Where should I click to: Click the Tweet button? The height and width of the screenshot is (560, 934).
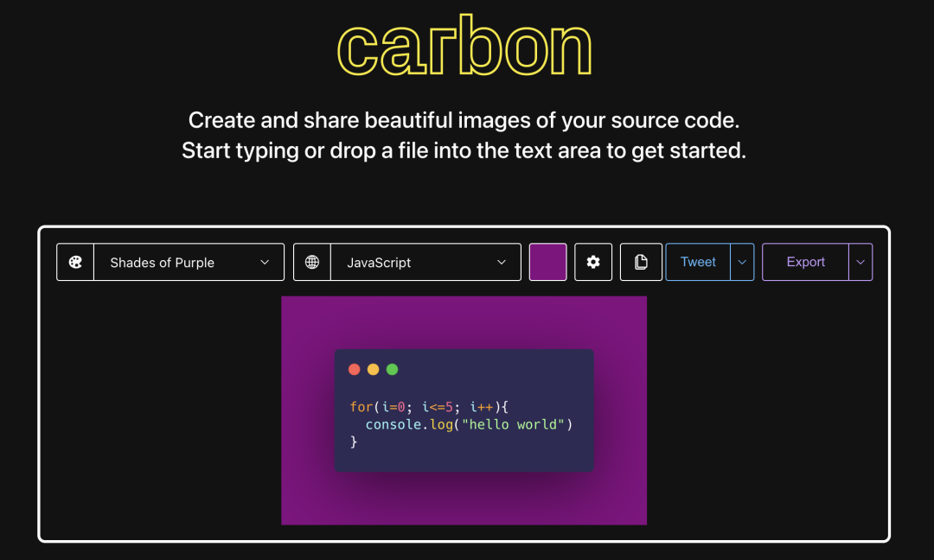pos(698,262)
